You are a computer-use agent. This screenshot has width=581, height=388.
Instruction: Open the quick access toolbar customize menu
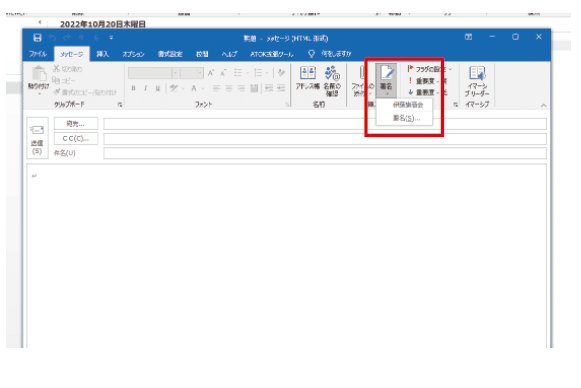tap(111, 37)
